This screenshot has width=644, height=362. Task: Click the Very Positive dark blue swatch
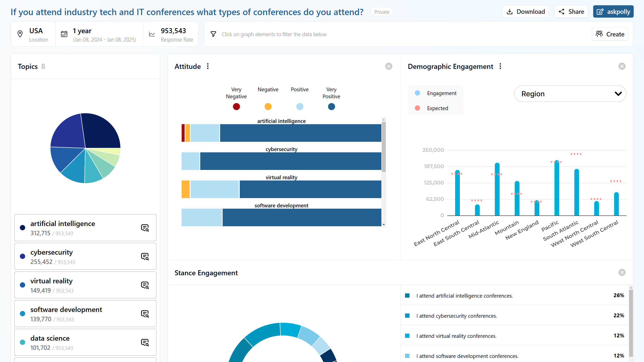click(x=331, y=107)
